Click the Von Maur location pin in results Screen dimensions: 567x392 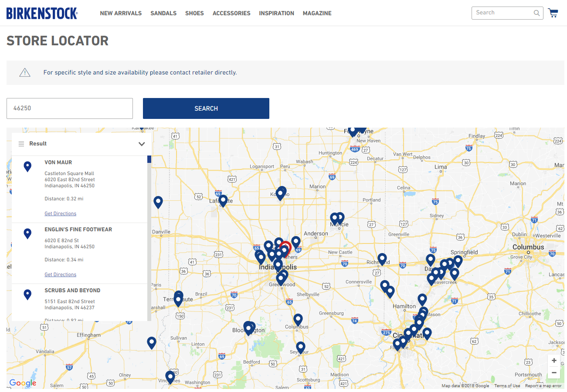pyautogui.click(x=27, y=166)
